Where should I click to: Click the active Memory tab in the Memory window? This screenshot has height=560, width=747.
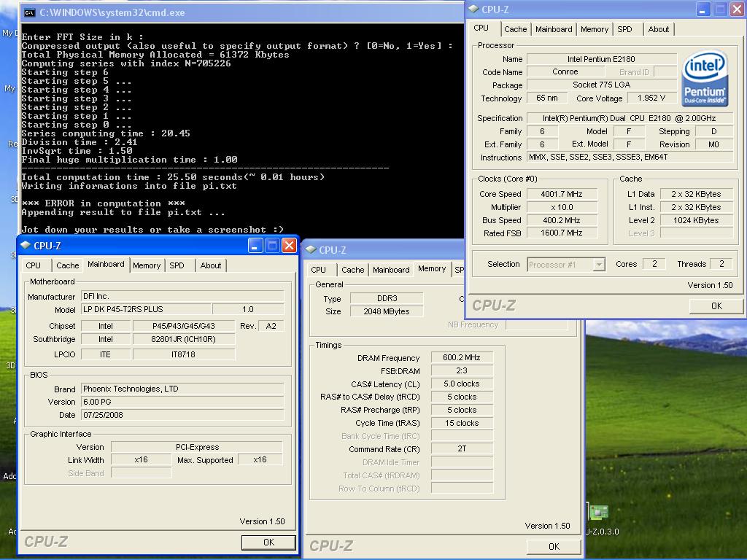[x=432, y=268]
